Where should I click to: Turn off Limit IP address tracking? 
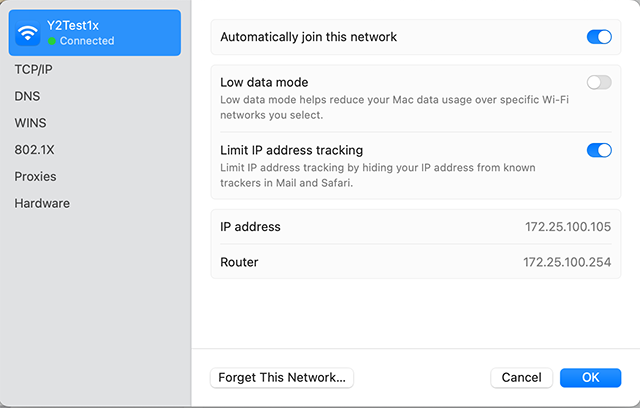tap(599, 150)
